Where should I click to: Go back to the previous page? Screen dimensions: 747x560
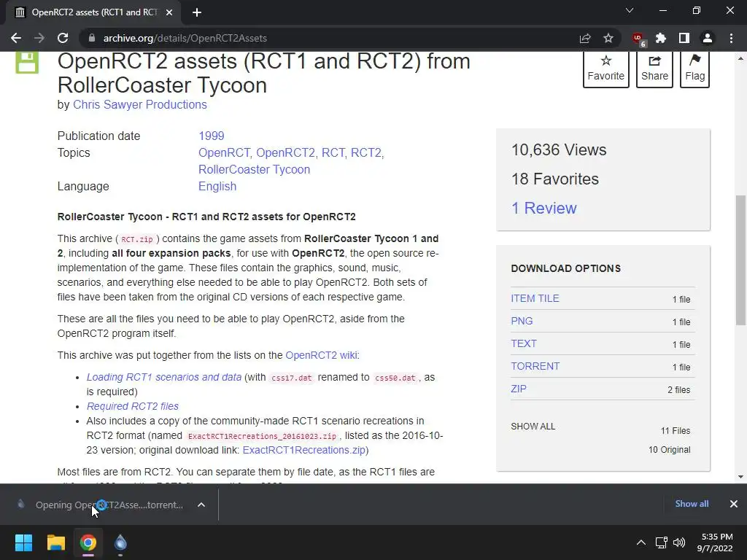[x=16, y=38]
